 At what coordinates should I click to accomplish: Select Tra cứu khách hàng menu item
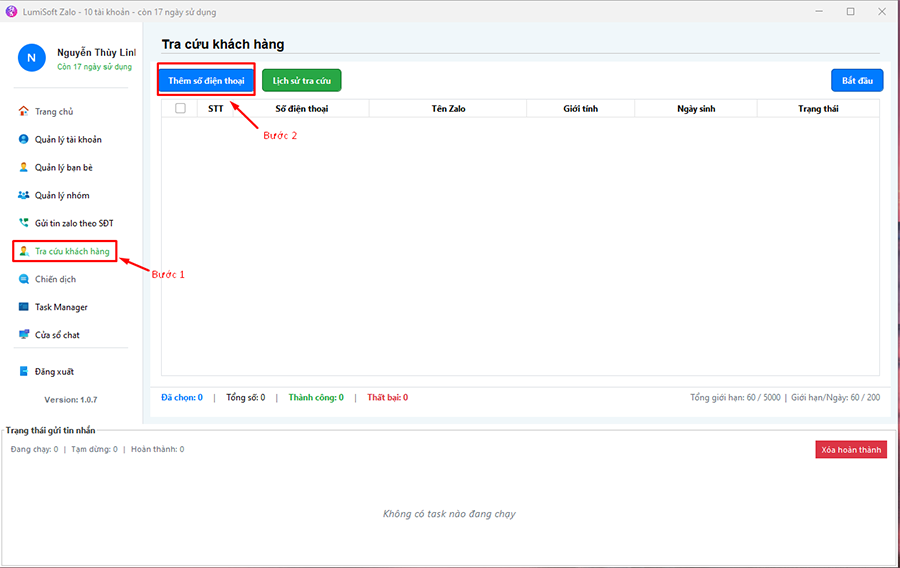point(71,251)
